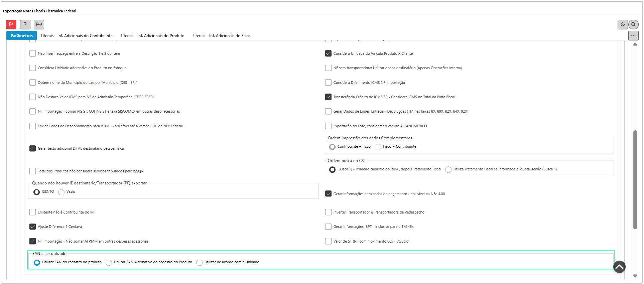Viewport: 644px width, 284px height.
Task: Click the scroll-to-top chevron circle
Action: [619, 267]
